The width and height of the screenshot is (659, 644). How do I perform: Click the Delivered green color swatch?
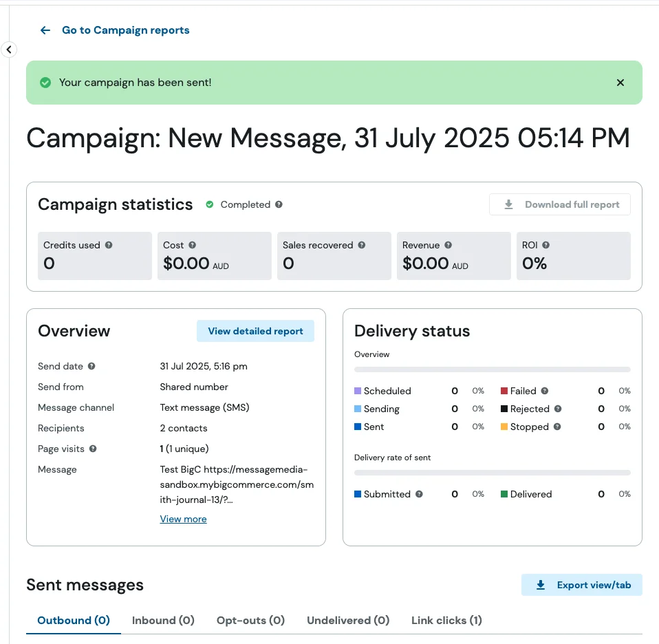tap(504, 494)
